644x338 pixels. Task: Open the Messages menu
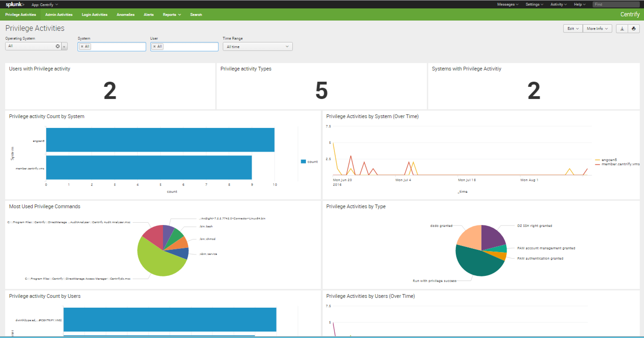coord(507,4)
